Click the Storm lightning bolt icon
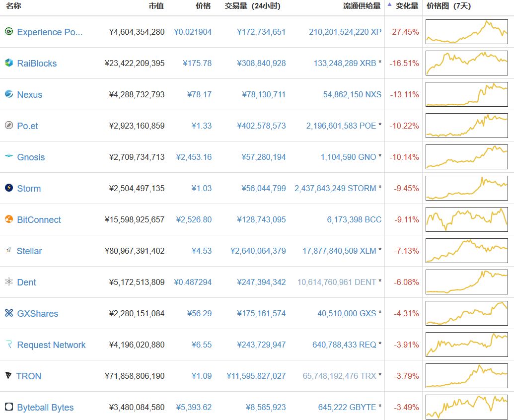Image resolution: width=514 pixels, height=420 pixels. point(8,188)
